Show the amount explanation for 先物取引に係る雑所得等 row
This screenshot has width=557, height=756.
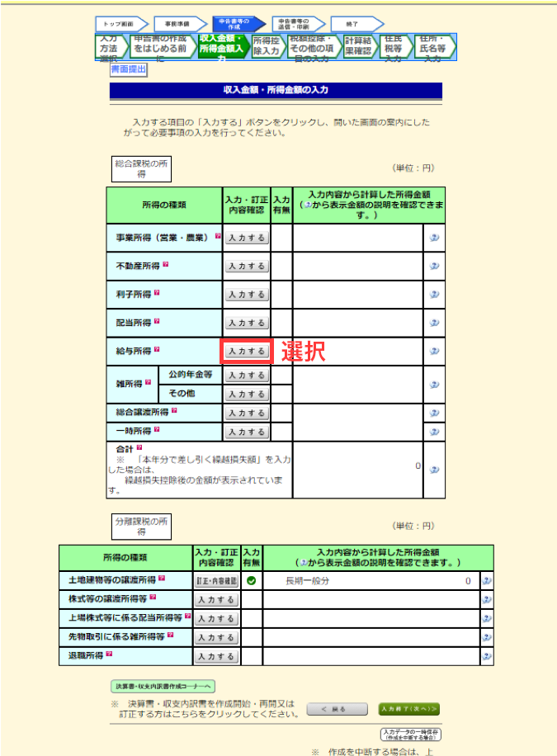pyautogui.click(x=487, y=637)
